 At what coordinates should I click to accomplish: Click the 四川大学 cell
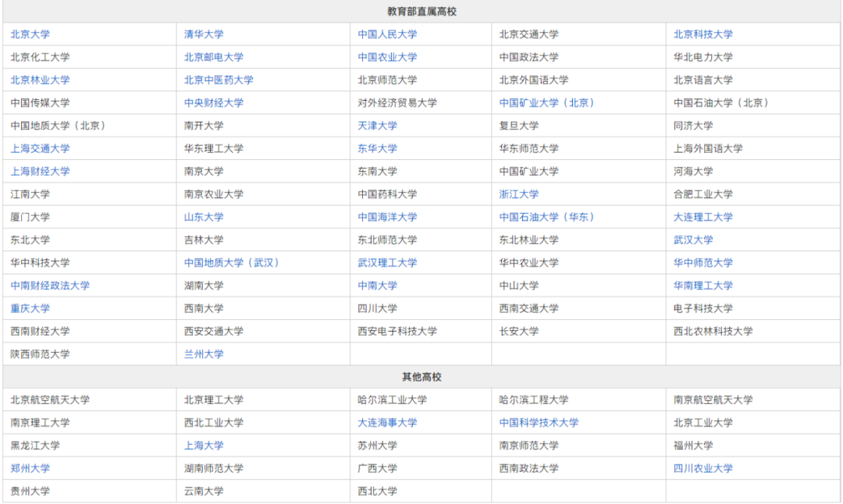[x=421, y=308]
